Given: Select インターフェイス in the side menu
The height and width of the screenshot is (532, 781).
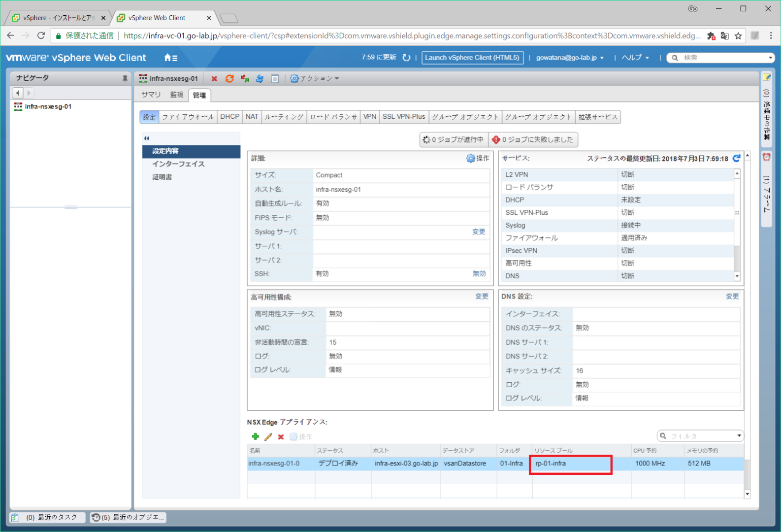Looking at the screenshot, I should pyautogui.click(x=191, y=164).
